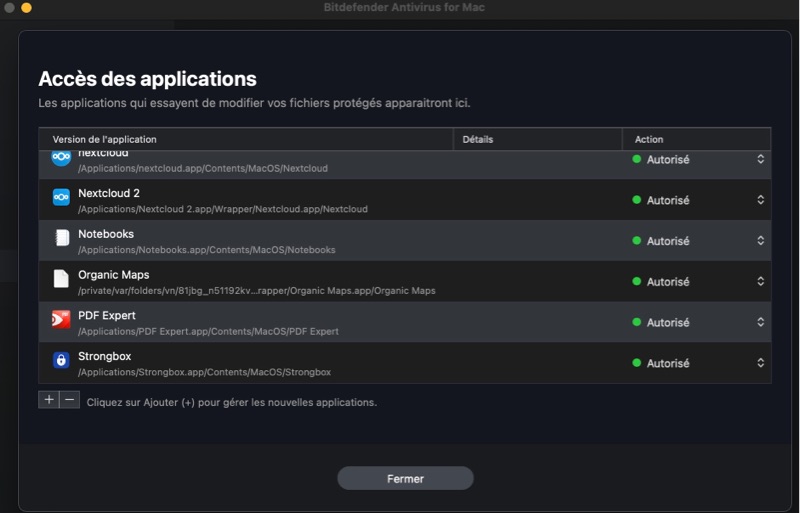Select the Organic Maps row
This screenshot has width=800, height=513.
(300, 282)
